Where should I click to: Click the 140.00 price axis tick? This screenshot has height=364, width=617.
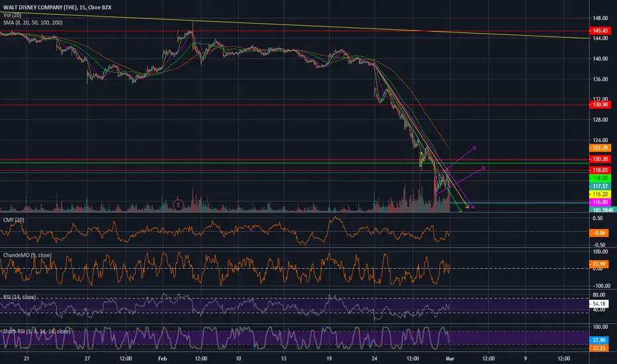(x=600, y=59)
